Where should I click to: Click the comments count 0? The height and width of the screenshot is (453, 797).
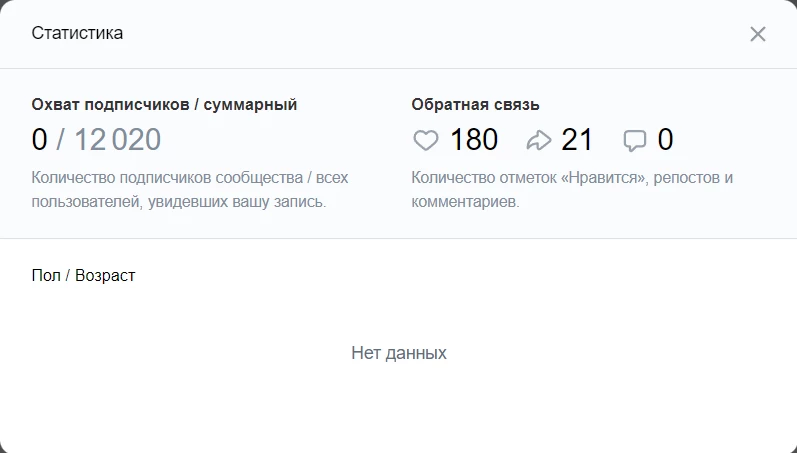[x=665, y=140]
